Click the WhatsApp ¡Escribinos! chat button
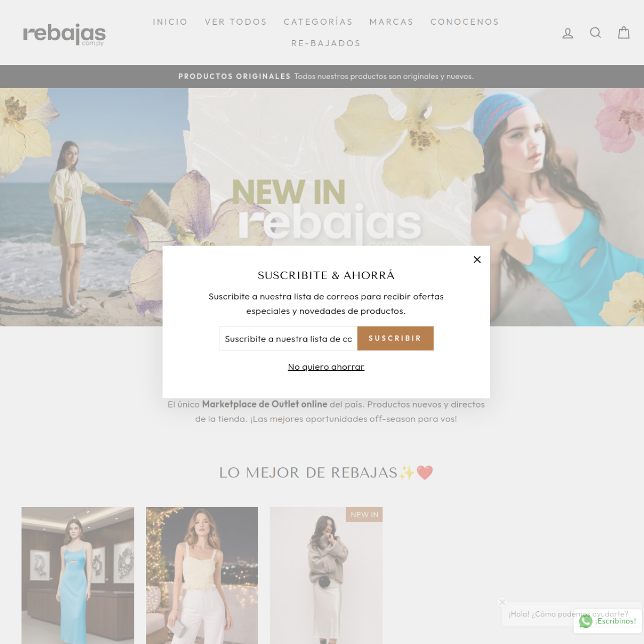Image resolution: width=644 pixels, height=644 pixels. pyautogui.click(x=608, y=621)
